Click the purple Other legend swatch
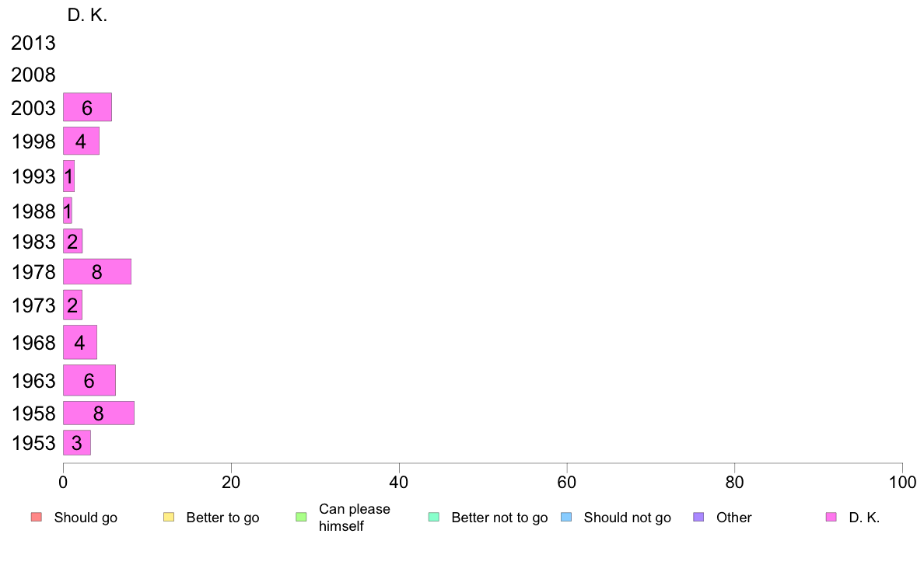 [698, 518]
